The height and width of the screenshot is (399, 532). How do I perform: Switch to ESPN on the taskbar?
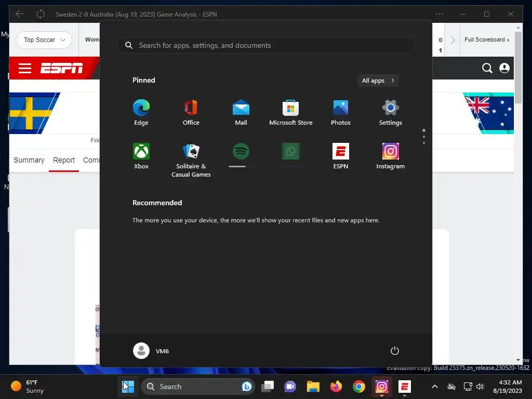coord(404,387)
